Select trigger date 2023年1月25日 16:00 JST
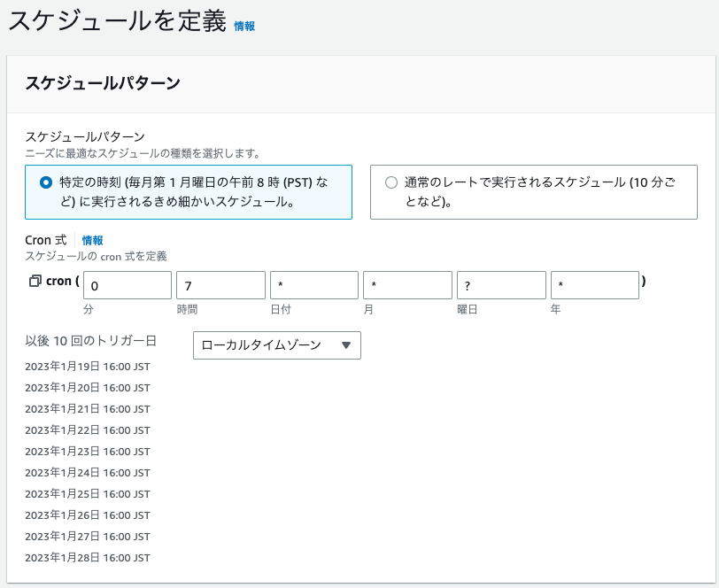719x588 pixels. point(86,494)
